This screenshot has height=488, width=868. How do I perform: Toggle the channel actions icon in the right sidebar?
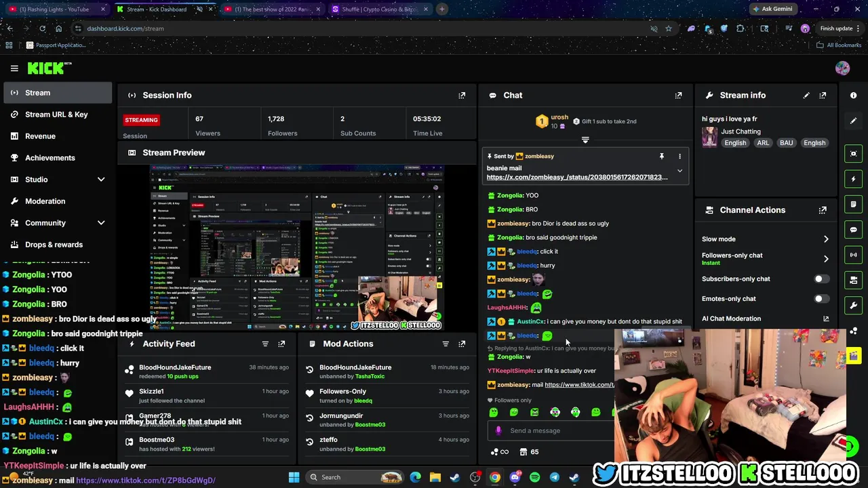click(854, 280)
